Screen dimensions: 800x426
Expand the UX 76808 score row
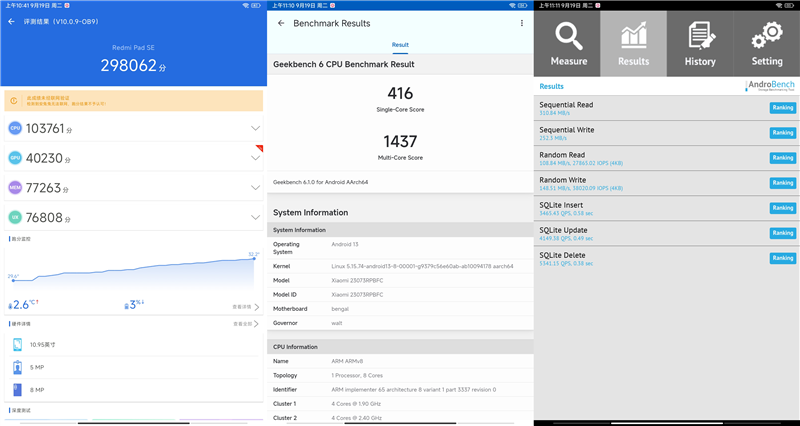pyautogui.click(x=255, y=217)
